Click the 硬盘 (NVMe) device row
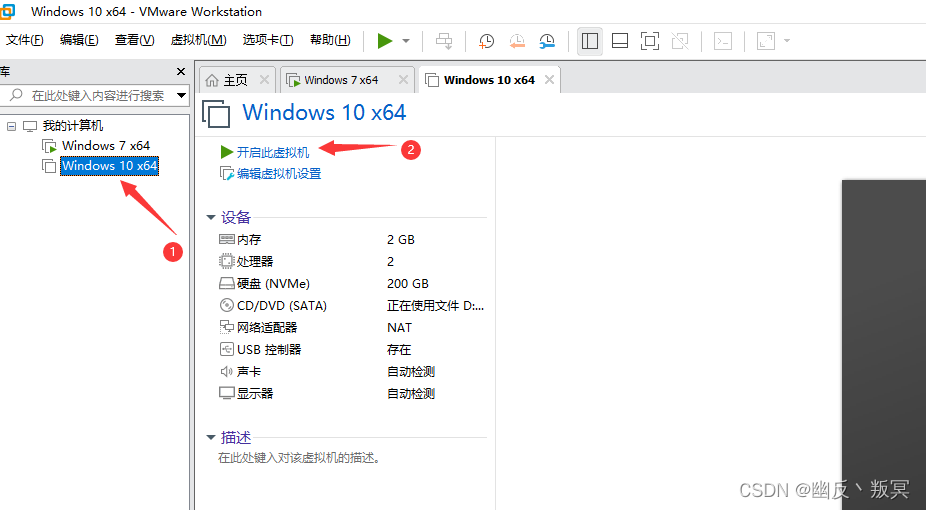The height and width of the screenshot is (510, 926). tap(352, 284)
